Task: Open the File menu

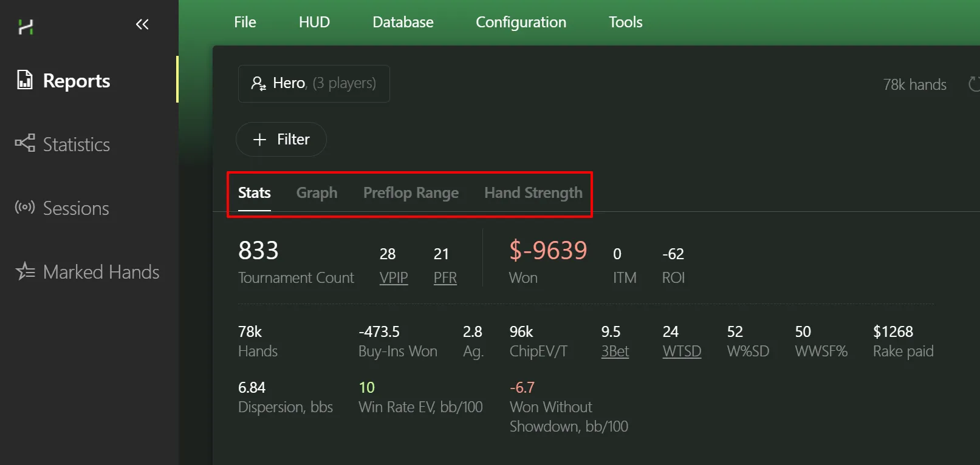Action: 245,22
